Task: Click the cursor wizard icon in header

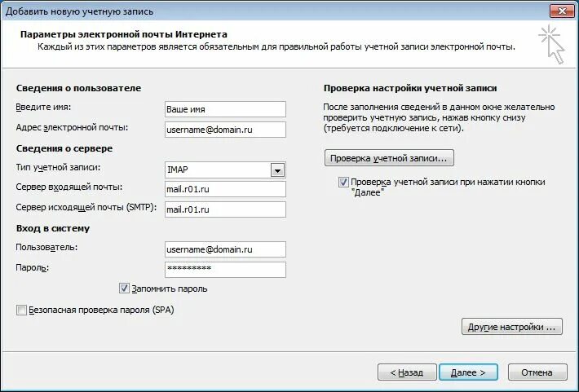Action: [x=552, y=43]
